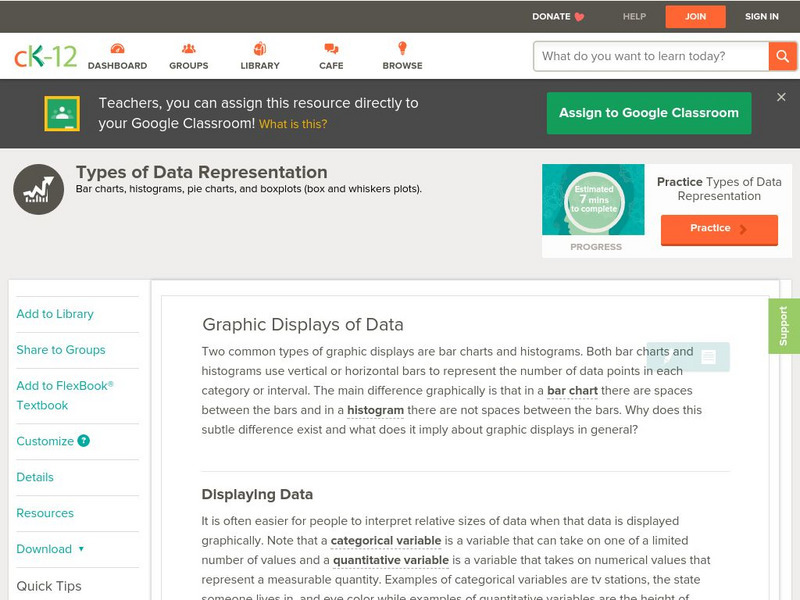Open the Details link

35,477
